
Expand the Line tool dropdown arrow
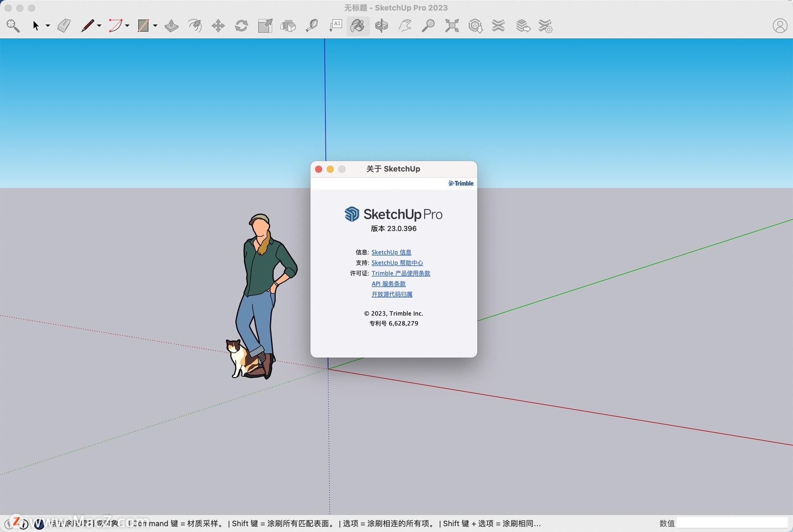pyautogui.click(x=99, y=26)
